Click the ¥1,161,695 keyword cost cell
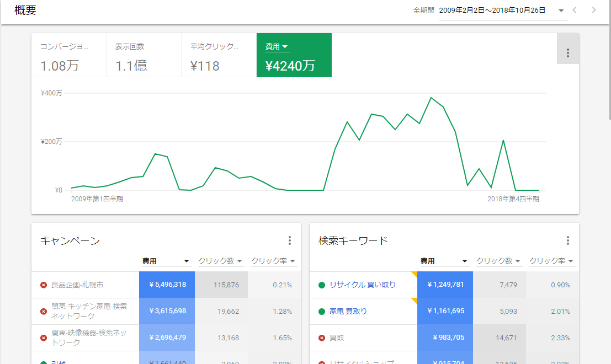Image resolution: width=611 pixels, height=364 pixels. 445,311
